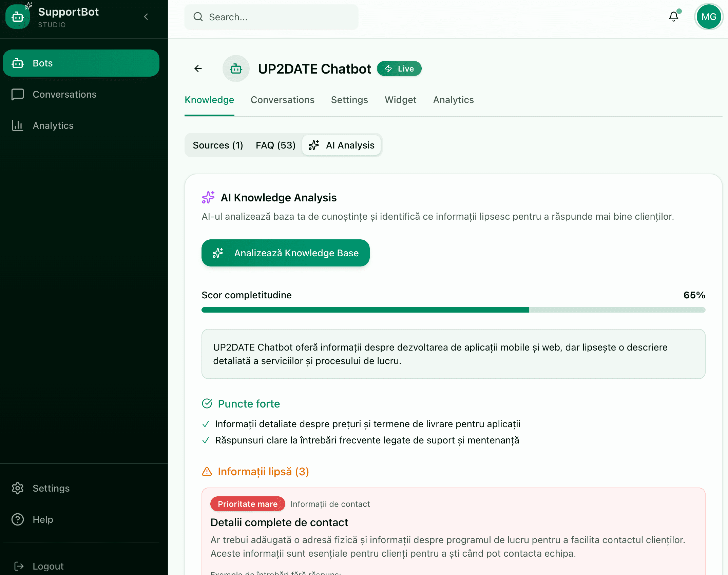Click the AI Knowledge Analysis sparkle icon
The height and width of the screenshot is (575, 728).
click(208, 198)
